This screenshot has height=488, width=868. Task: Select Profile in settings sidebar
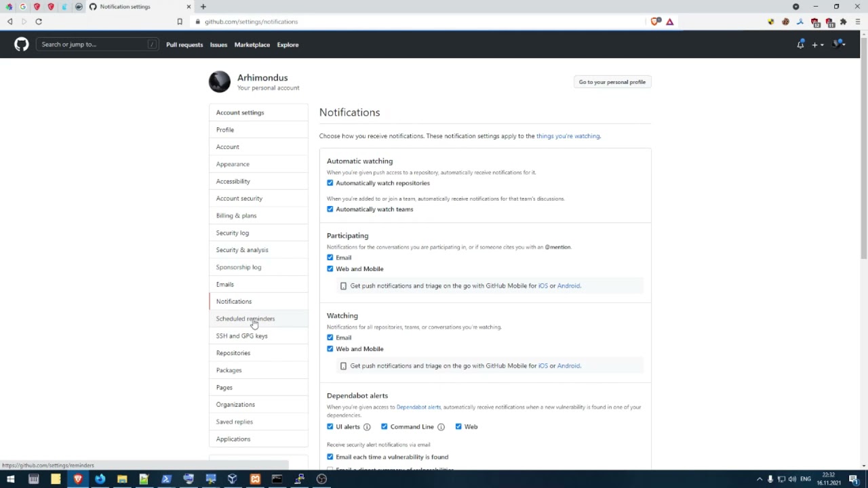[258, 129]
